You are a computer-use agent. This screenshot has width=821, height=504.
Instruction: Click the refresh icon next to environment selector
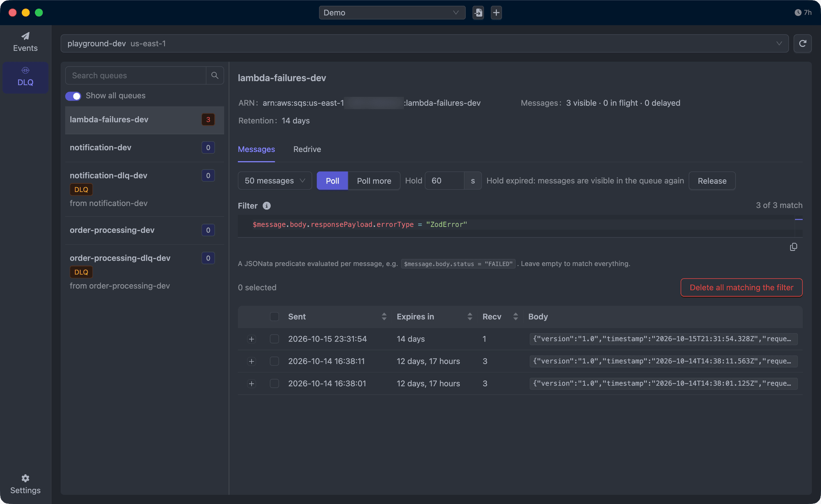click(x=803, y=44)
